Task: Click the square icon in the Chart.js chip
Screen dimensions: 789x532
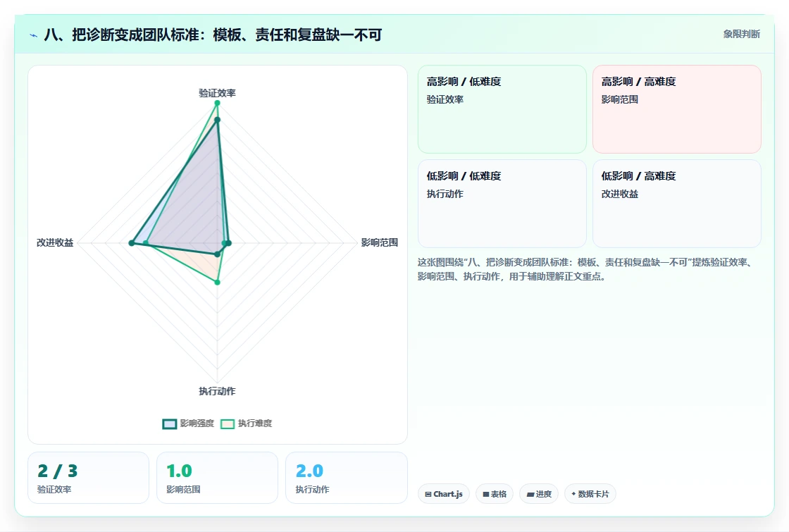Action: 428,494
